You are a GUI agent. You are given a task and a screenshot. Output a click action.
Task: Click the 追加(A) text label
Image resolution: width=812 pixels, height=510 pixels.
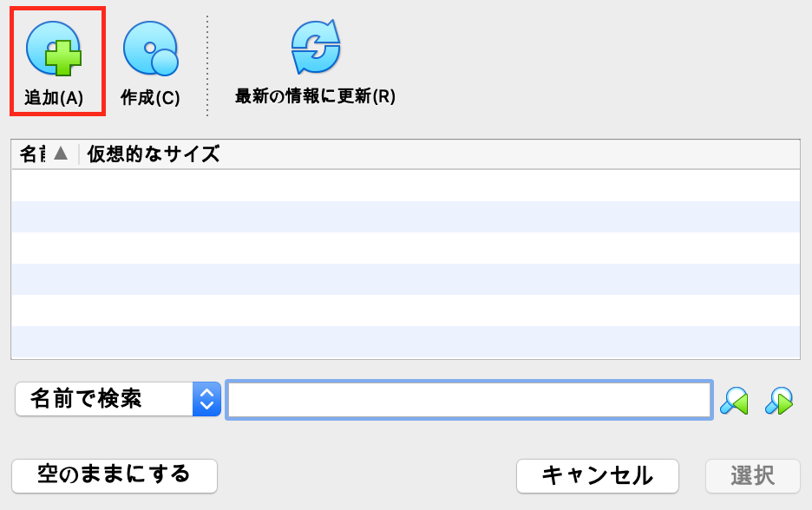pos(54,97)
